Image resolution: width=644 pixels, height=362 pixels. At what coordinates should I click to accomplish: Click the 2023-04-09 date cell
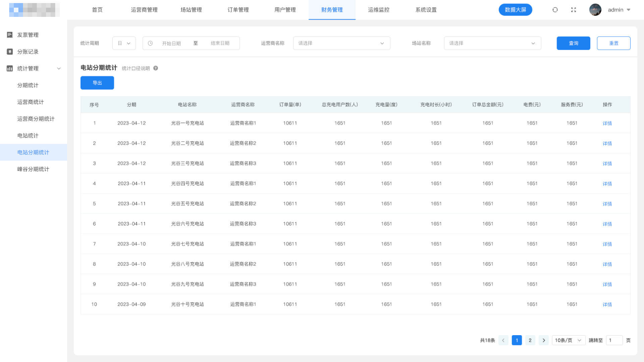coord(131,304)
